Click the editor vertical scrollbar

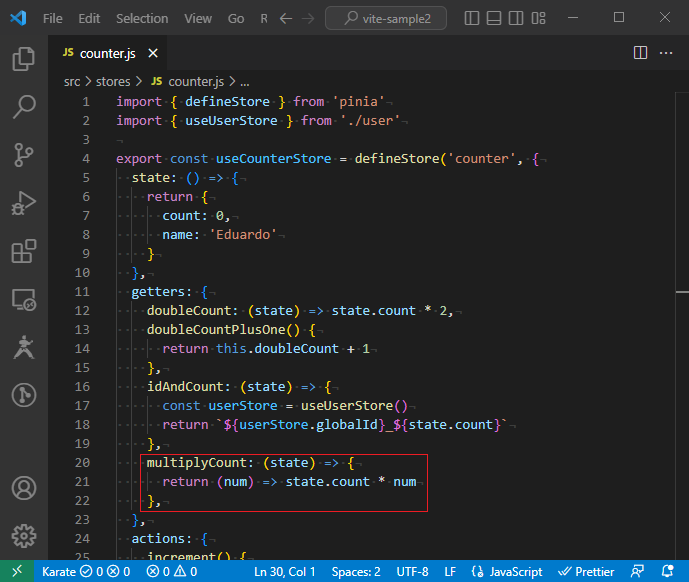coord(682,325)
